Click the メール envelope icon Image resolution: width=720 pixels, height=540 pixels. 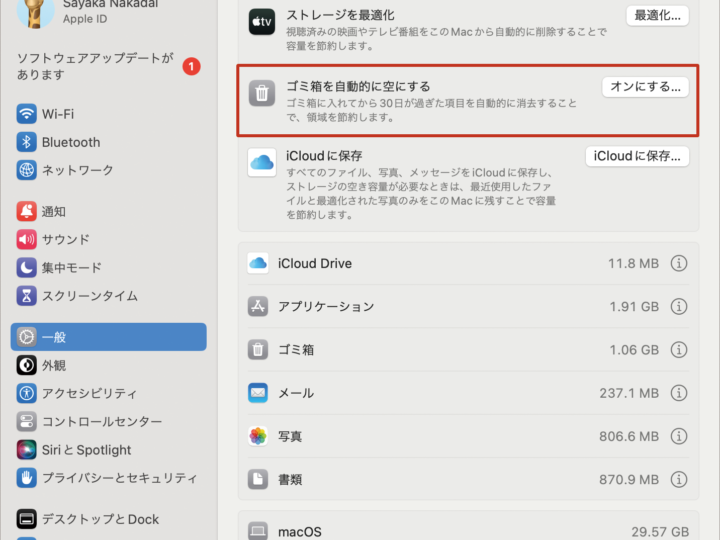tap(258, 393)
